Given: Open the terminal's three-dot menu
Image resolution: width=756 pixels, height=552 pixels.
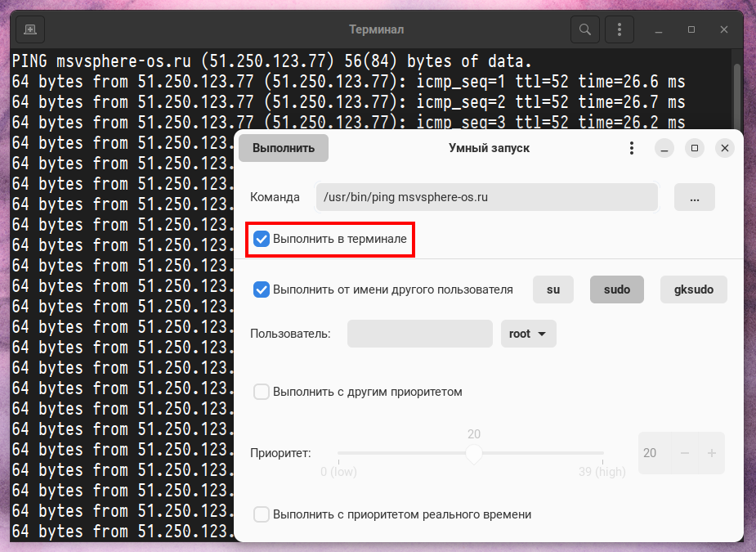Looking at the screenshot, I should [x=620, y=29].
